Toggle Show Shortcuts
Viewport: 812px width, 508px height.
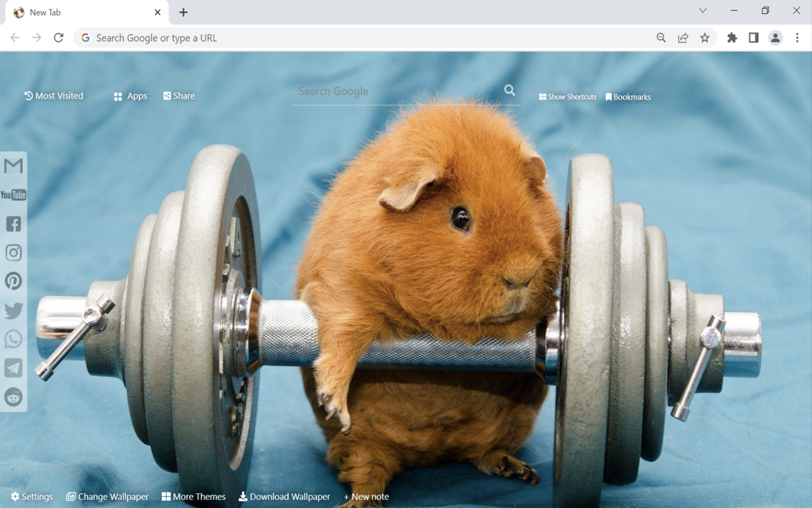(568, 97)
